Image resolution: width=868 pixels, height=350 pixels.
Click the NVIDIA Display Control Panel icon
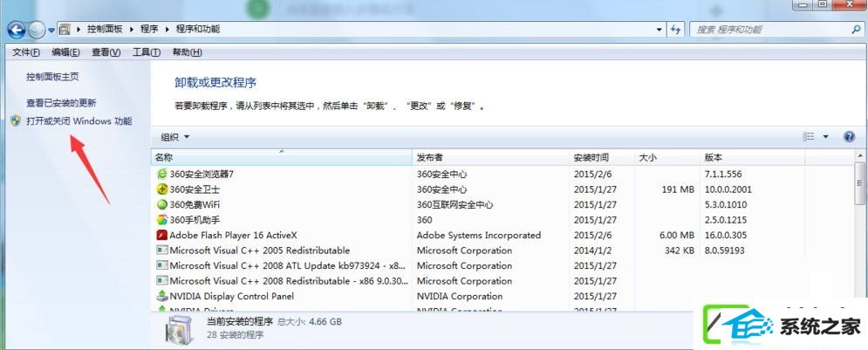161,296
